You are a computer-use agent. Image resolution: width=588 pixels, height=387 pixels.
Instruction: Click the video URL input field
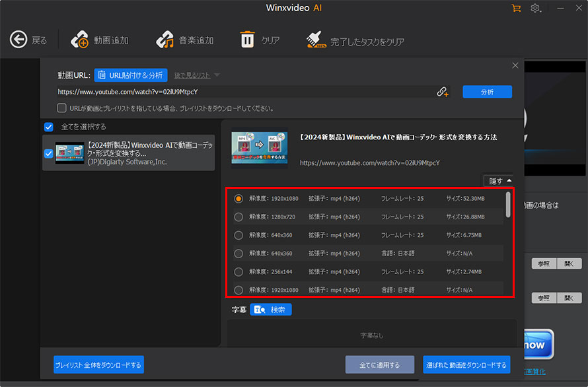(246, 92)
